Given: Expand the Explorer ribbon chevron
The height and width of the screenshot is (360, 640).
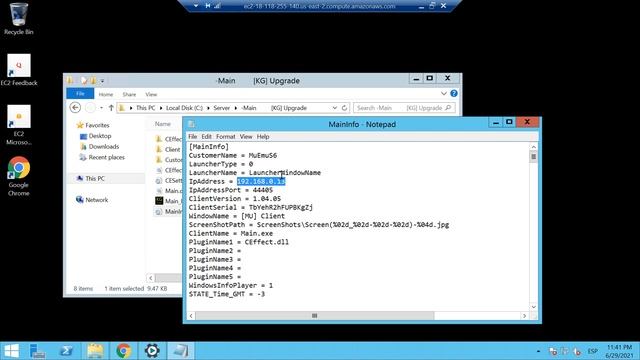Looking at the screenshot, I should (444, 93).
